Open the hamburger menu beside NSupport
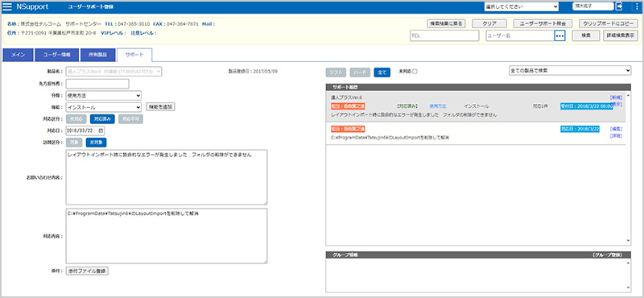 [7, 6]
